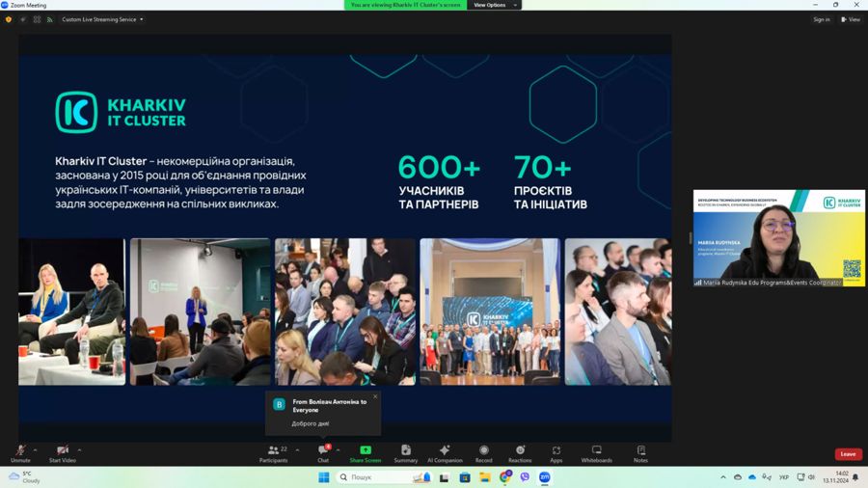868x488 pixels.
Task: Show hidden system tray icons
Action: [x=723, y=477]
